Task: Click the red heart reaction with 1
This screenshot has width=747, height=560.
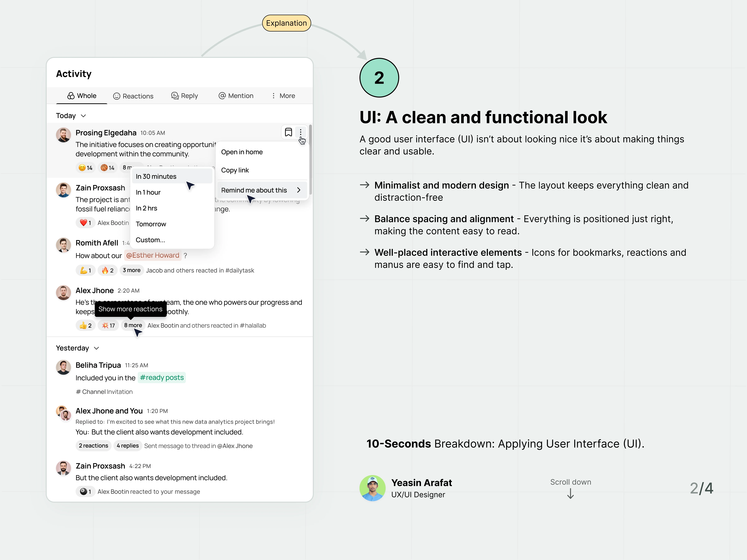Action: tap(85, 223)
